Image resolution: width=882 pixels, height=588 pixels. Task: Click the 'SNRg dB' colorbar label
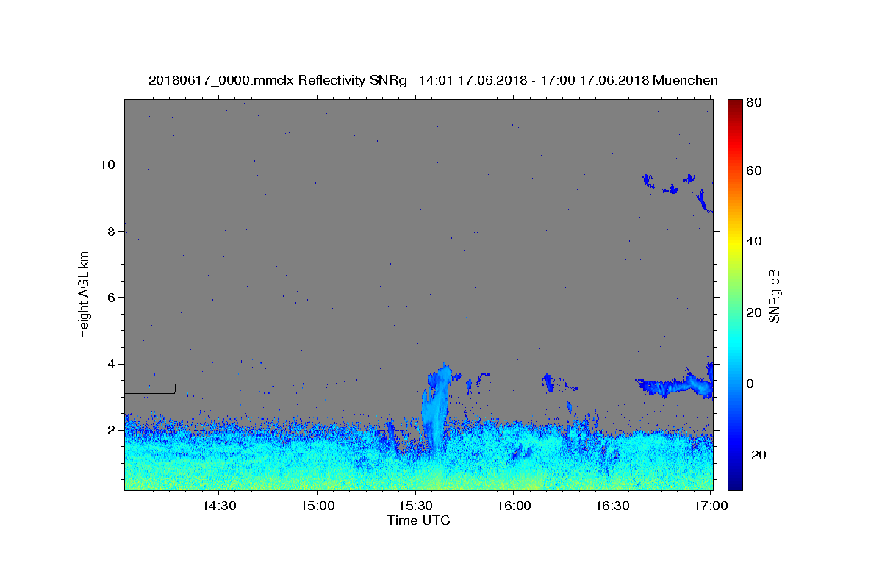click(774, 296)
